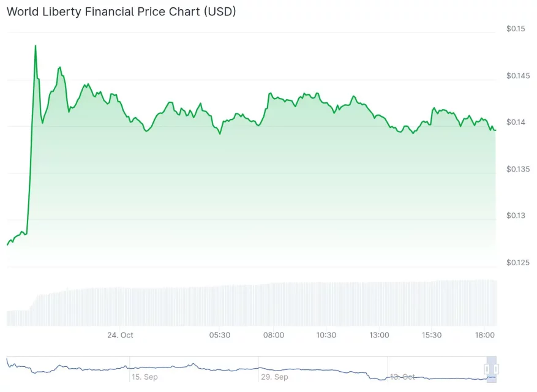The width and height of the screenshot is (537, 392).
Task: Click the 15:30 time axis label
Action: (x=432, y=335)
